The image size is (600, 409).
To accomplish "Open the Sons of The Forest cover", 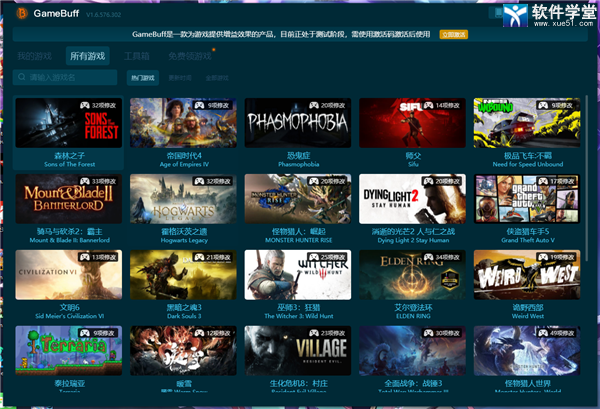I will 68,123.
